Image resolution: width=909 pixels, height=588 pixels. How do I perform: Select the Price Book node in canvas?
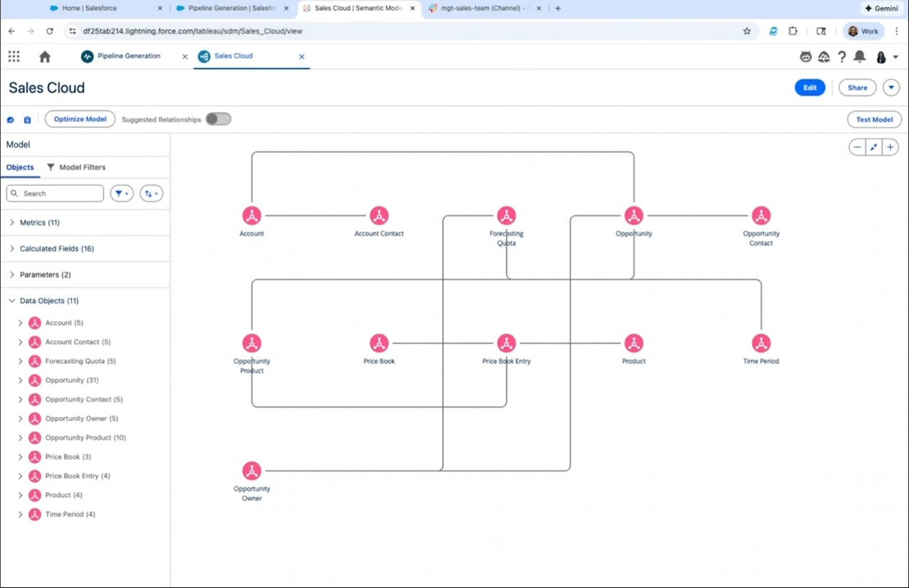click(x=379, y=343)
